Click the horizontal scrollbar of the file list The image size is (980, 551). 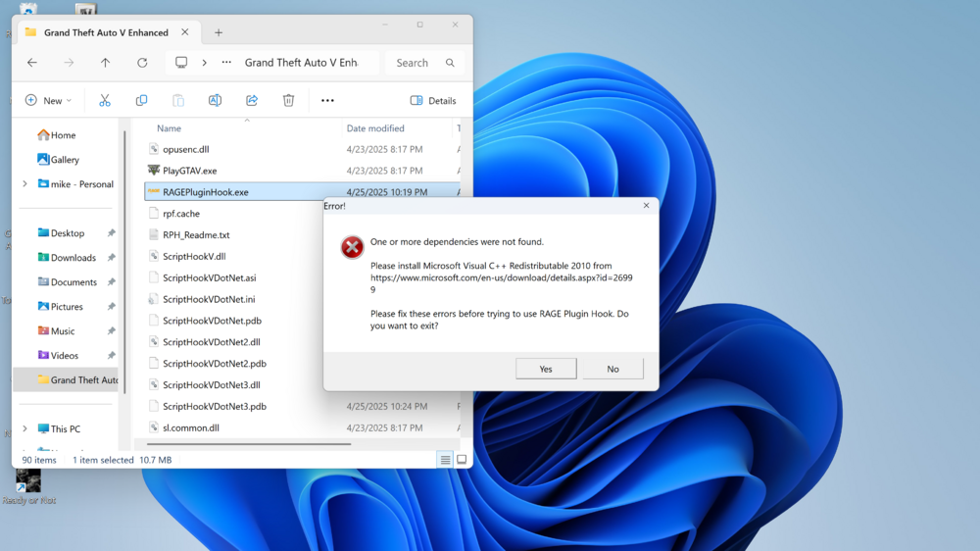(x=249, y=444)
